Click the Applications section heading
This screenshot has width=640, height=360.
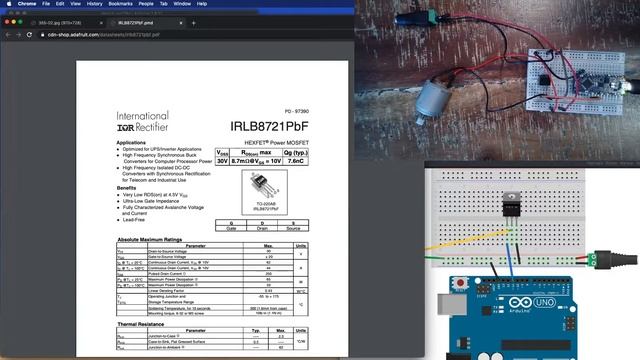(131, 143)
